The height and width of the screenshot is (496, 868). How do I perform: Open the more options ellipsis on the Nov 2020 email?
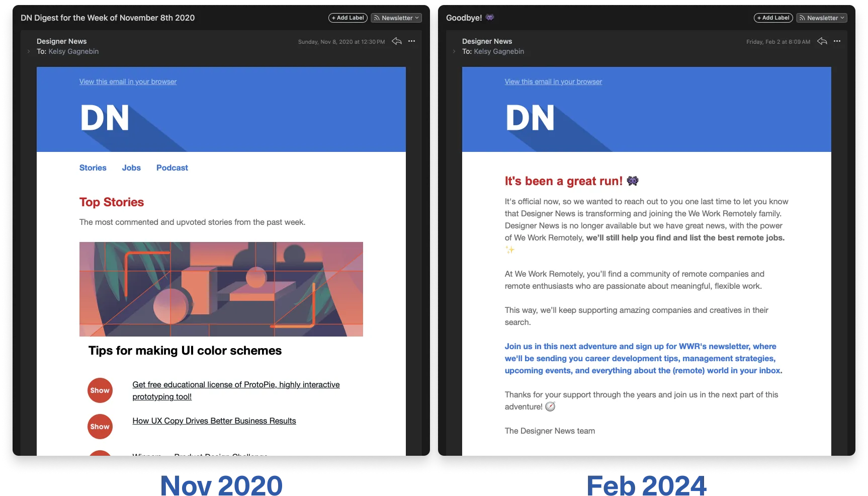[x=411, y=42]
